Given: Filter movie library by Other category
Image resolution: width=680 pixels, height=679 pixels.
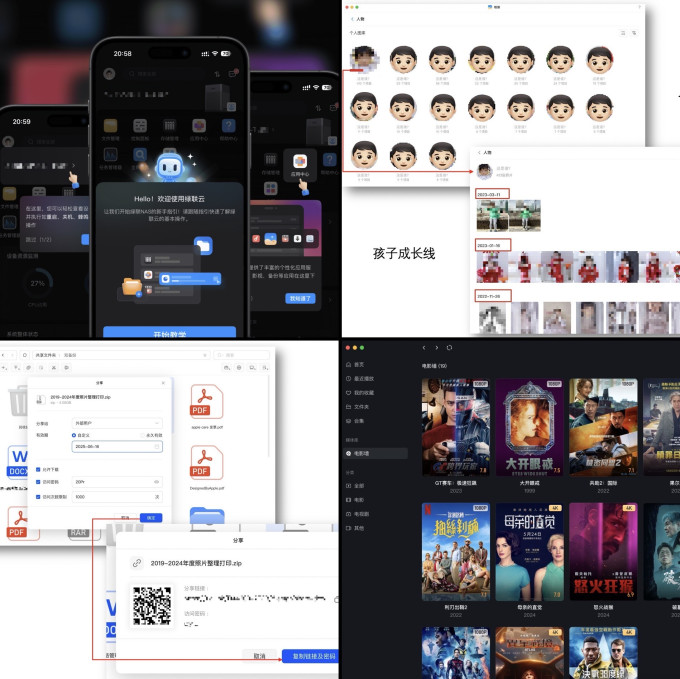Looking at the screenshot, I should click(355, 528).
